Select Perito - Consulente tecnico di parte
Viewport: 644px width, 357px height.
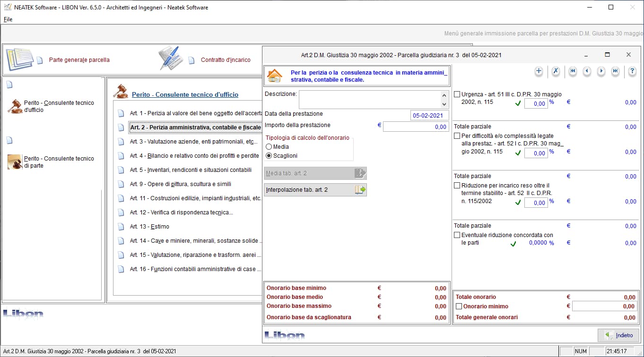(x=59, y=162)
